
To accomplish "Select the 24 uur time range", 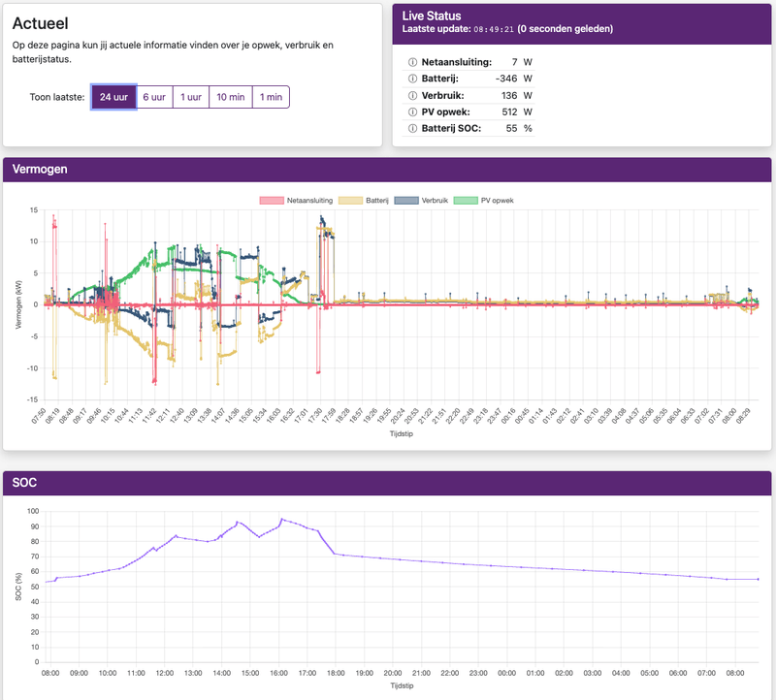I will 113,97.
